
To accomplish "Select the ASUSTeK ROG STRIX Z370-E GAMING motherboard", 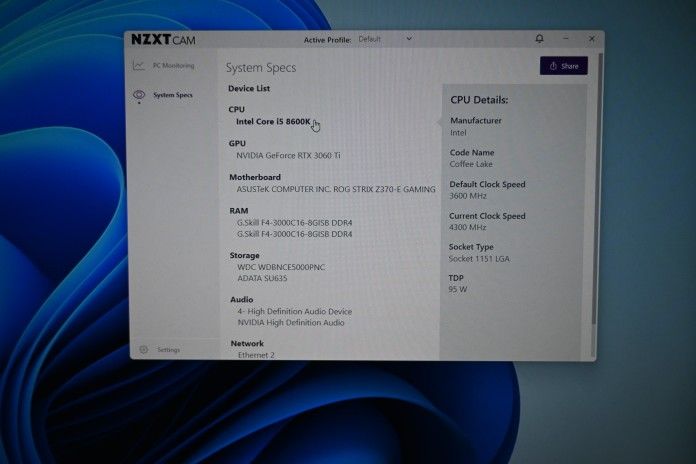I will (336, 189).
